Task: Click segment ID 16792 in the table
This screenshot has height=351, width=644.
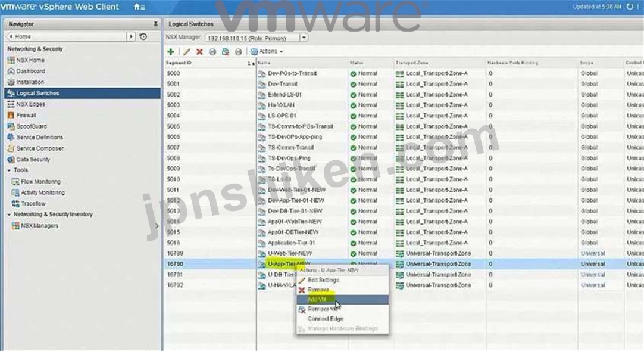Action: (x=175, y=285)
